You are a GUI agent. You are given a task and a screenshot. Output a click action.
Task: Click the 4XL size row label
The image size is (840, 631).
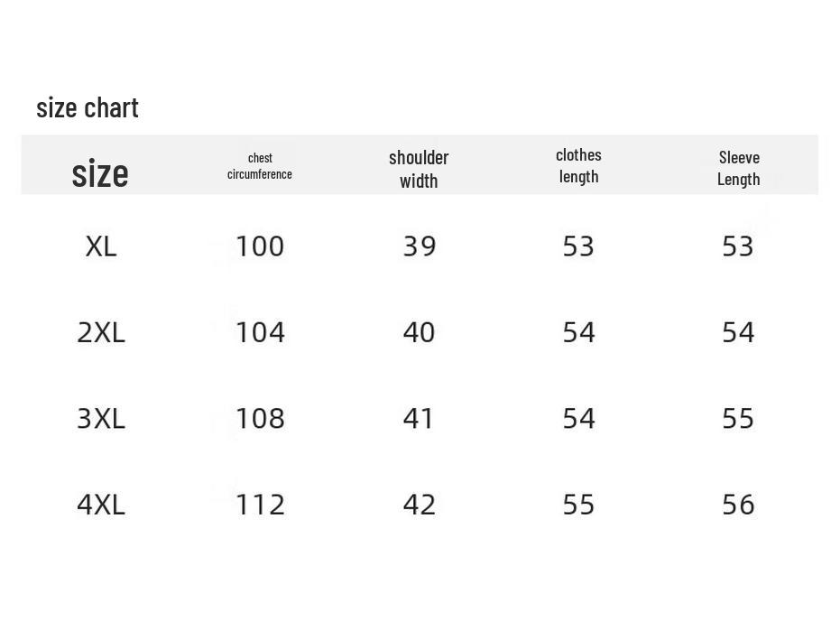point(101,504)
